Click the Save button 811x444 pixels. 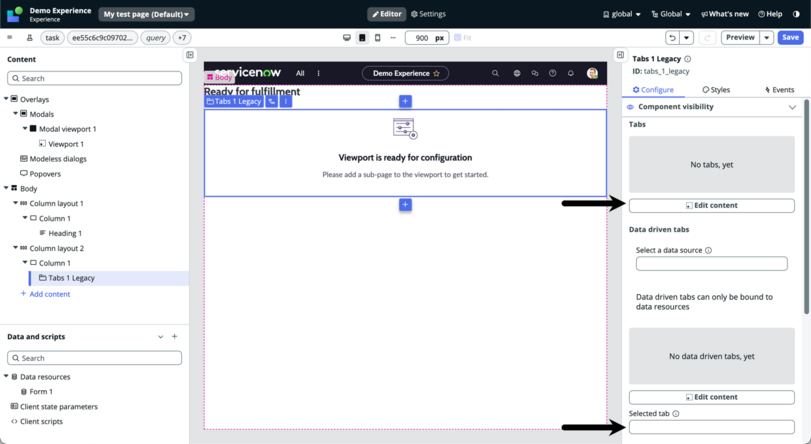[790, 37]
